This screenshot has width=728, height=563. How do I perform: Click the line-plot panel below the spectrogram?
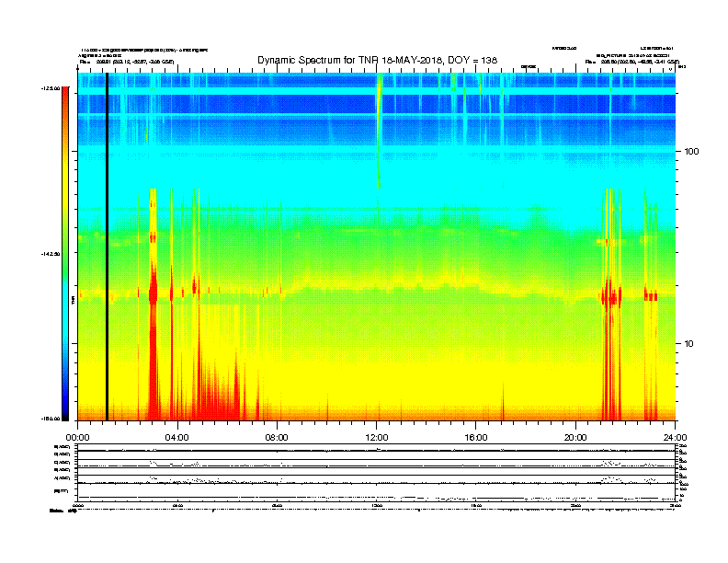click(377, 472)
